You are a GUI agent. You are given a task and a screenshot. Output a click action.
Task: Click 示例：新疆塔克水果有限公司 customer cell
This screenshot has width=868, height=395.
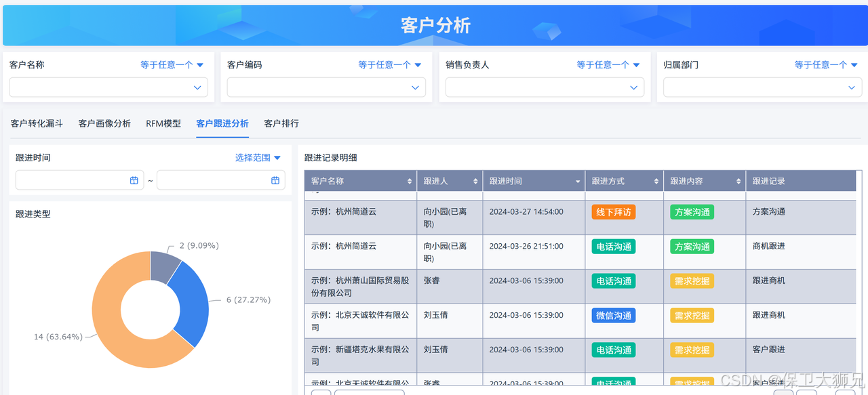point(360,356)
